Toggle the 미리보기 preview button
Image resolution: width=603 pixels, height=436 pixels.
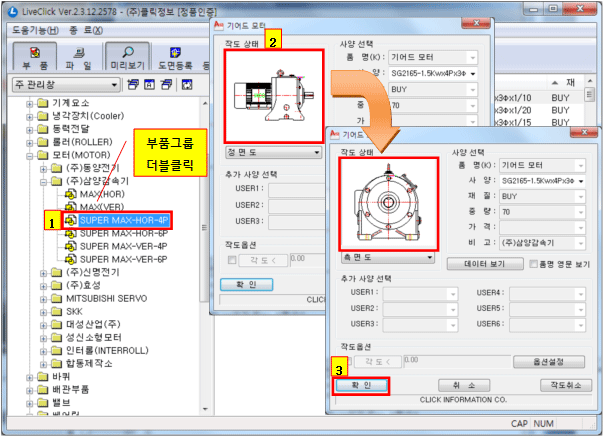tap(127, 57)
